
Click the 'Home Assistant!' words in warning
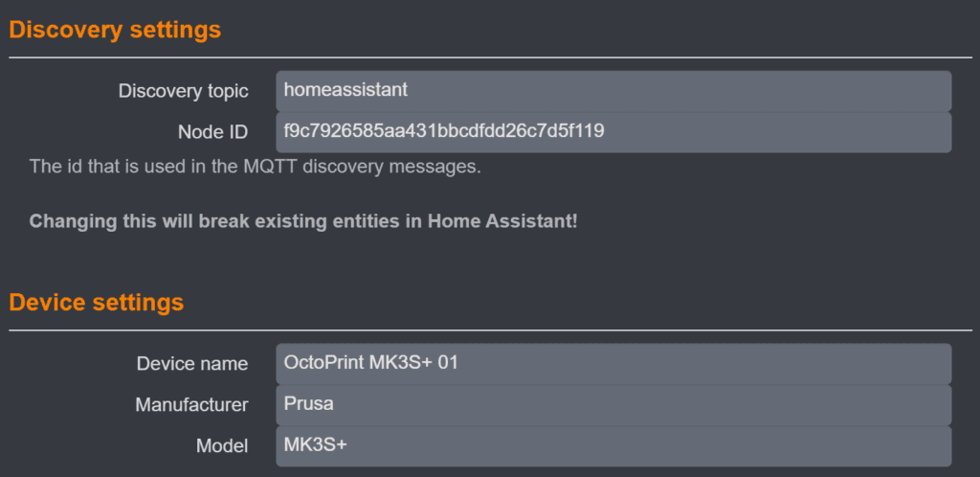click(502, 222)
